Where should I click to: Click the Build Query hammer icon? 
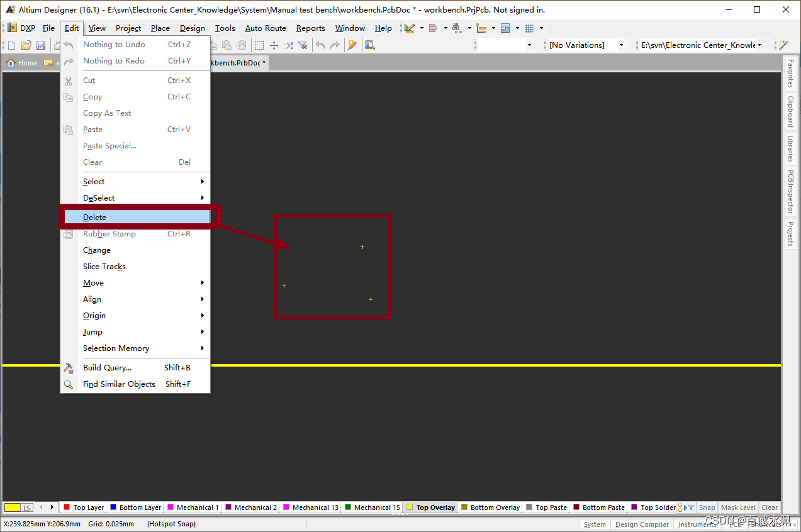point(69,368)
